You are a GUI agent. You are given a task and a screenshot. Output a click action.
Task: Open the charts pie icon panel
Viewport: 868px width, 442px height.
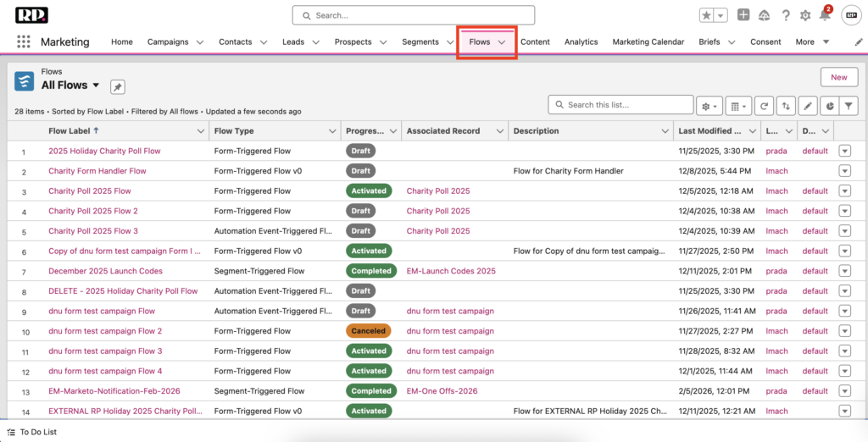830,106
